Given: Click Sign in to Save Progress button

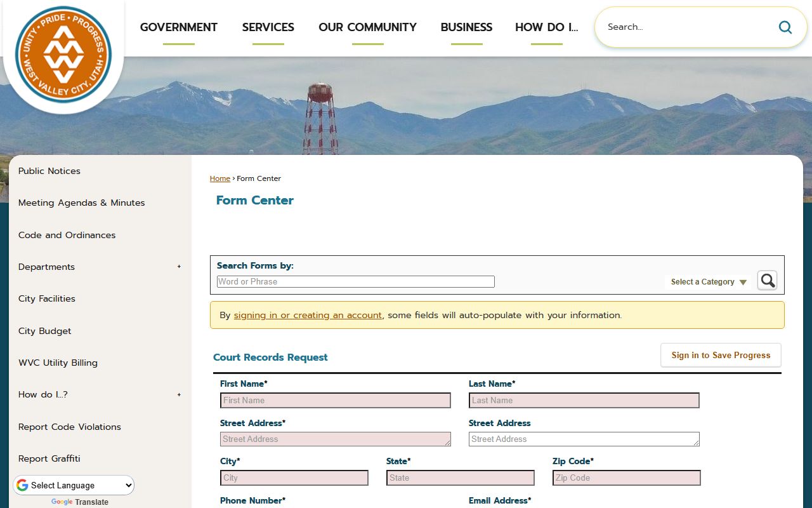Looking at the screenshot, I should point(721,355).
